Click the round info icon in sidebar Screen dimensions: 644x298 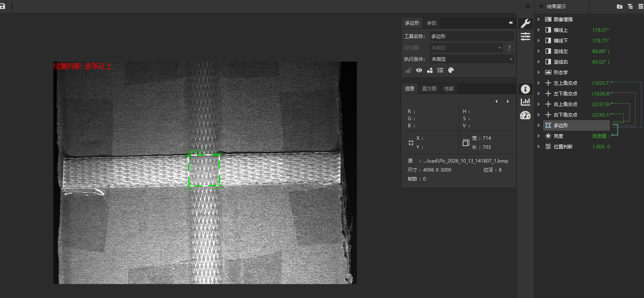click(x=525, y=89)
